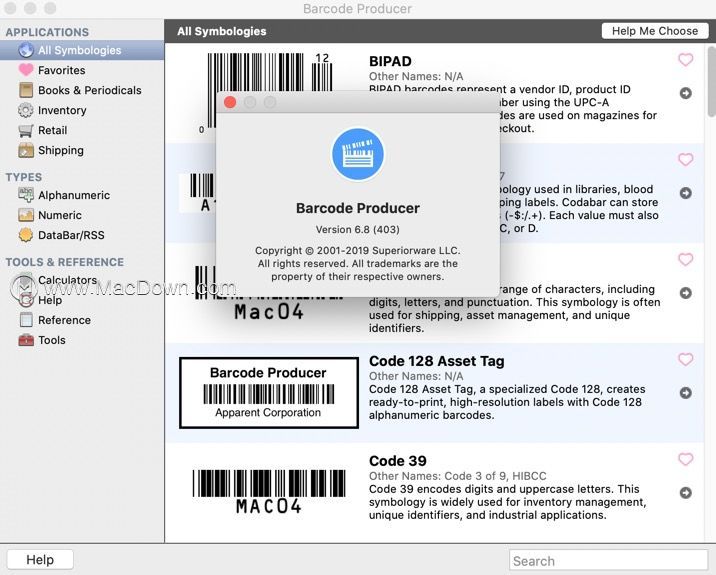Filter by Alphanumeric type
This screenshot has height=575, width=716.
[x=74, y=195]
